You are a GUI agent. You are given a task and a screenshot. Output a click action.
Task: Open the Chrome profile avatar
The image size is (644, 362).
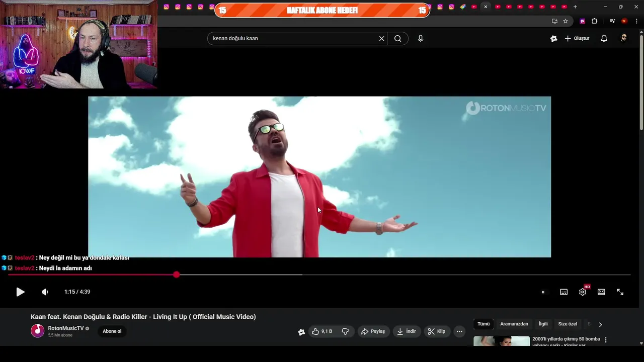[624, 21]
